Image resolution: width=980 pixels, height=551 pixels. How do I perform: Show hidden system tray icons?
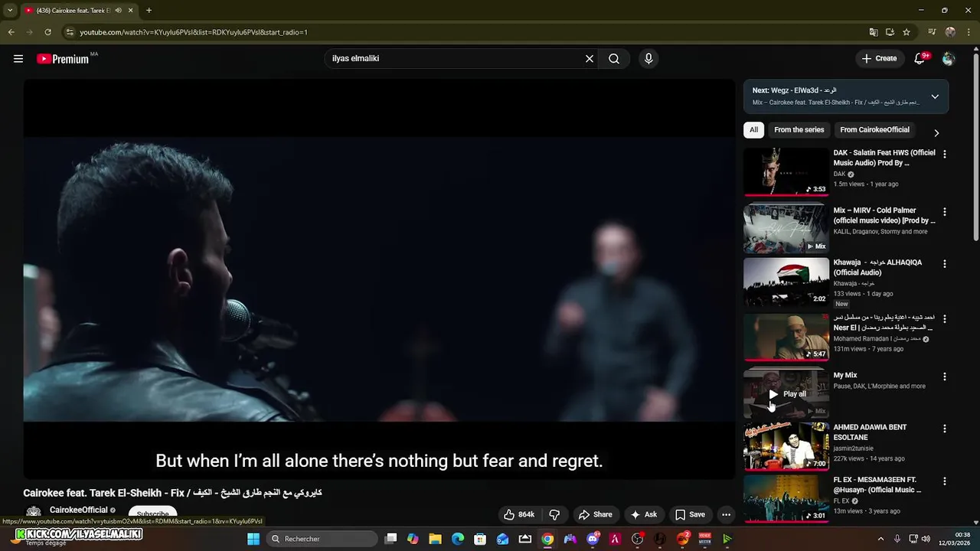pos(880,539)
